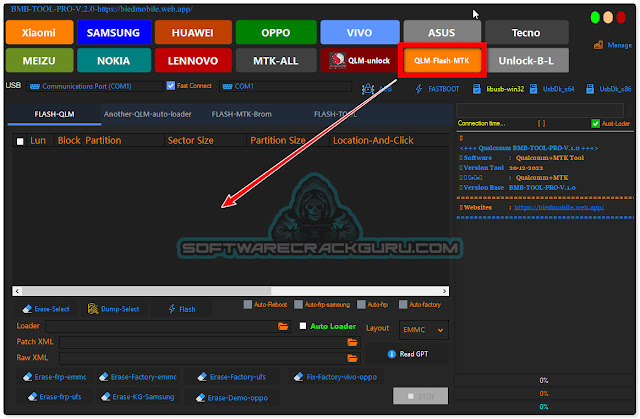640x419 pixels.
Task: Click the Erase-KG-Samsung button
Action: 138,396
